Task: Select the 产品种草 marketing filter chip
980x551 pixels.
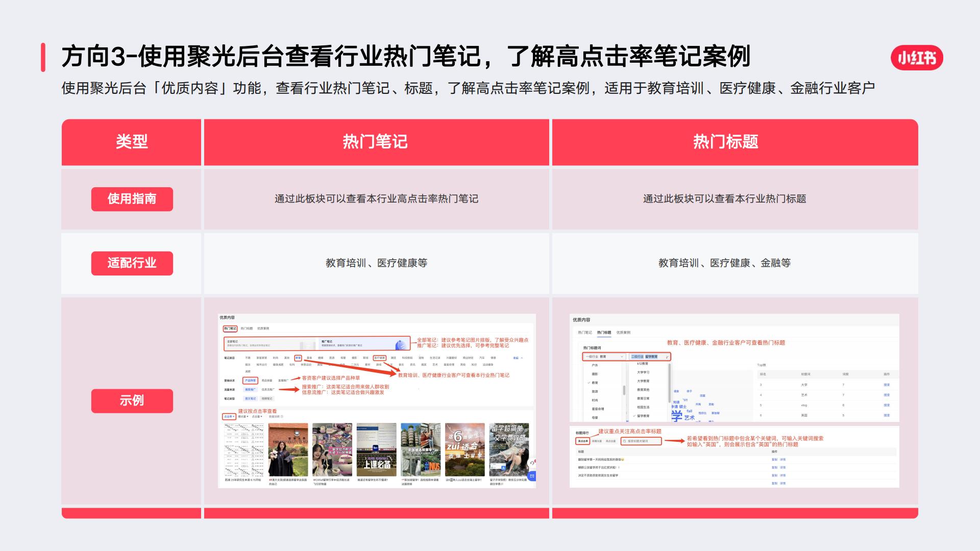Action: pos(250,380)
